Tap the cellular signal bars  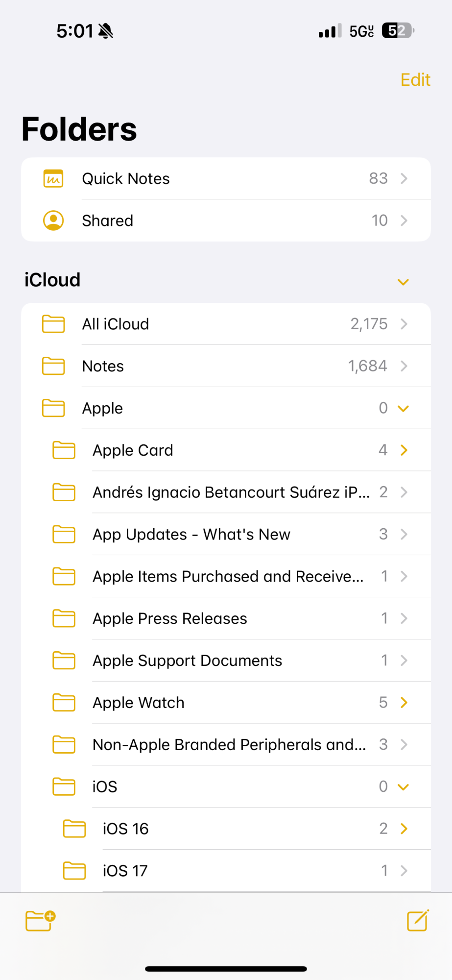point(330,31)
